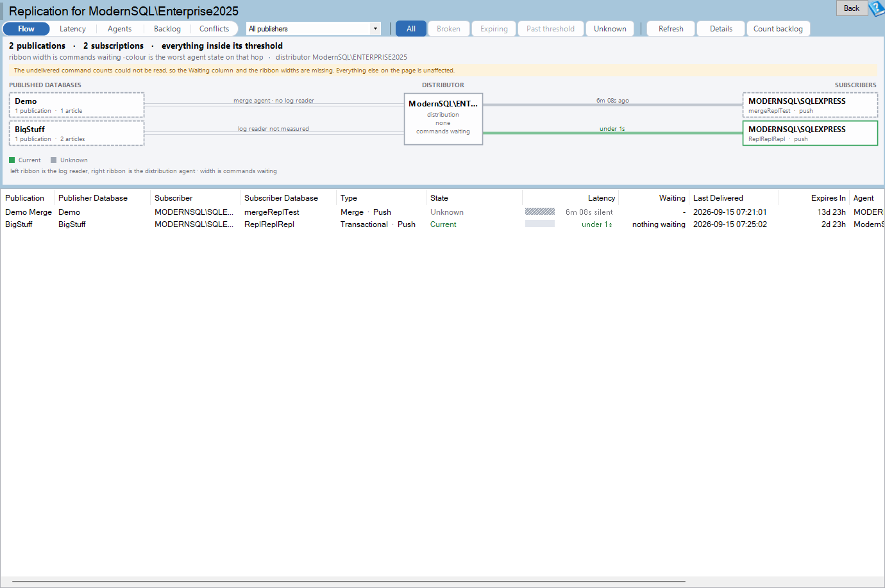
Task: Click the gray Unknown legend swatch
Action: 53,160
